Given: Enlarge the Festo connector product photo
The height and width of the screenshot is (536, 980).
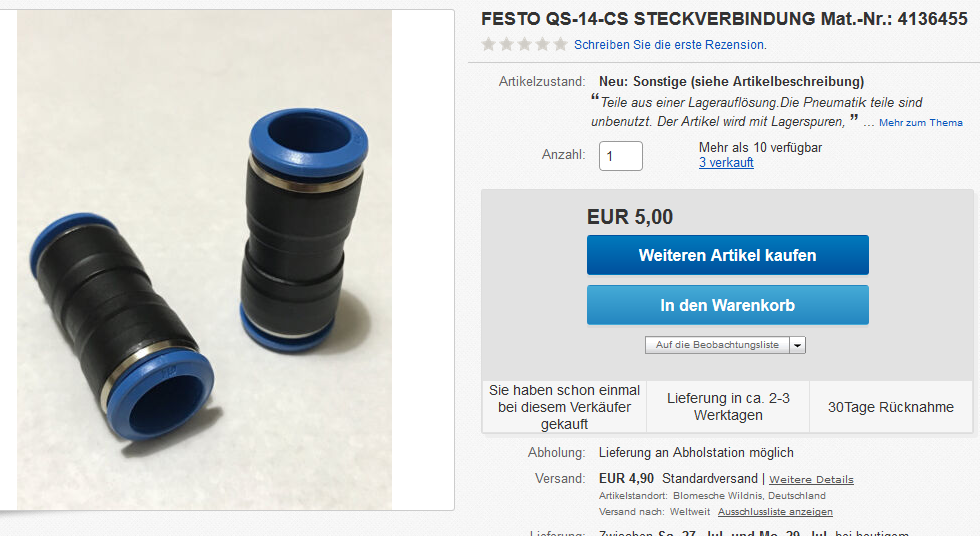Looking at the screenshot, I should click(204, 260).
